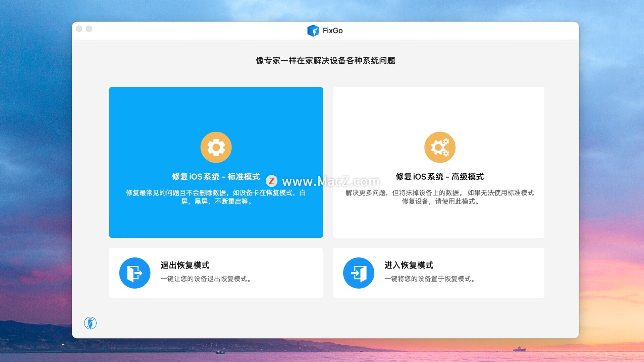Click the blue Exit Recovery Mode door icon
Screen dimensions: 644x362
(x=135, y=273)
